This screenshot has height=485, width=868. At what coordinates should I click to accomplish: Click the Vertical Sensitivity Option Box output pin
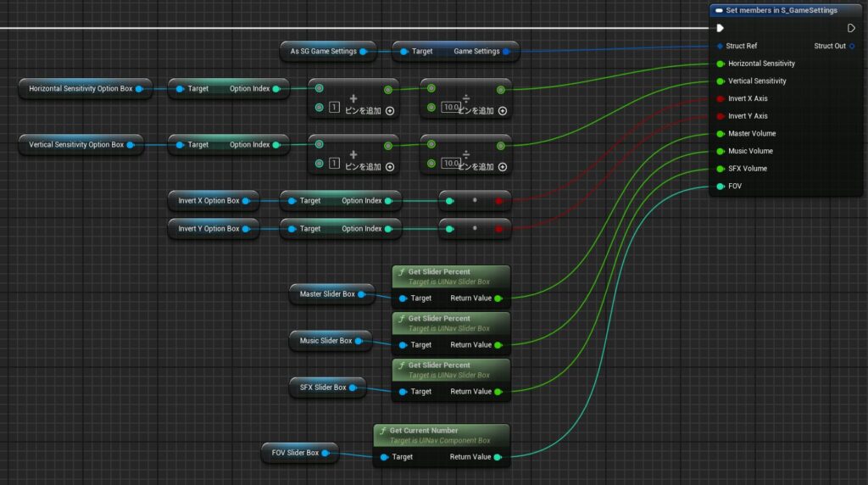131,145
